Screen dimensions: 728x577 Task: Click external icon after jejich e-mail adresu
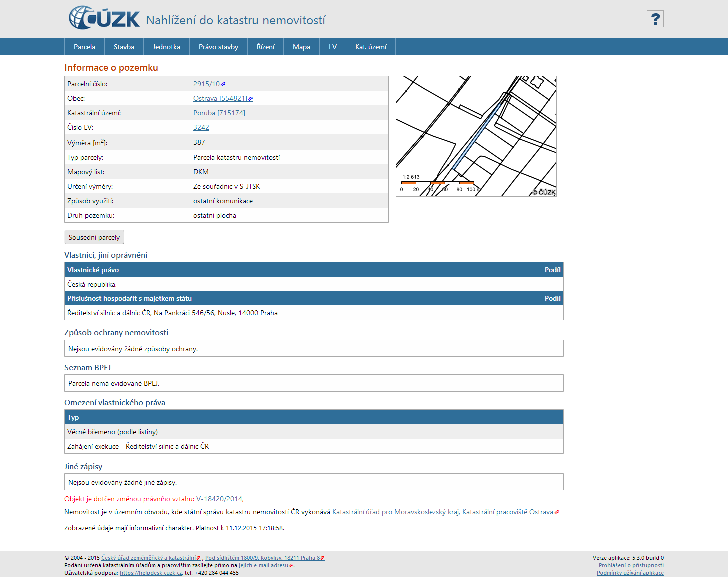pyautogui.click(x=291, y=566)
